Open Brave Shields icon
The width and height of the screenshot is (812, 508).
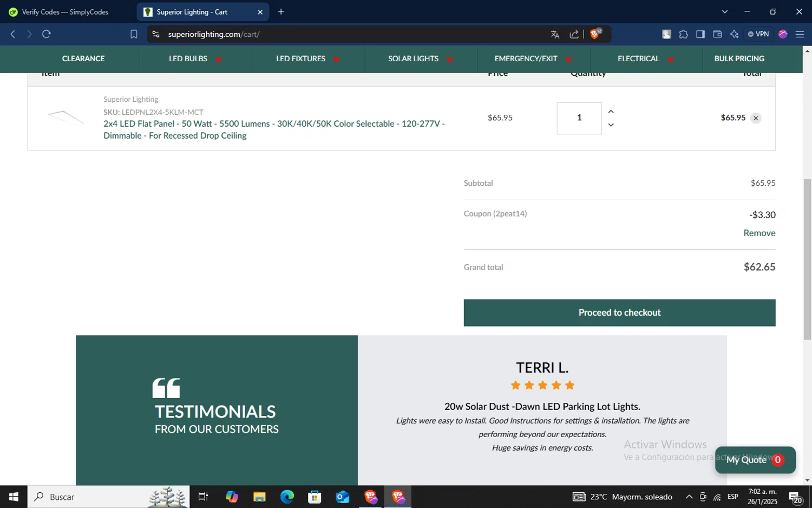click(x=595, y=34)
